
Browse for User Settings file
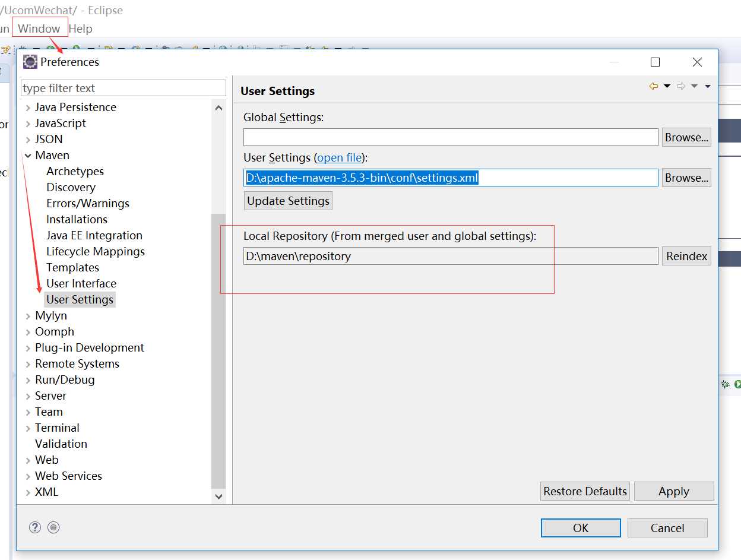click(686, 178)
